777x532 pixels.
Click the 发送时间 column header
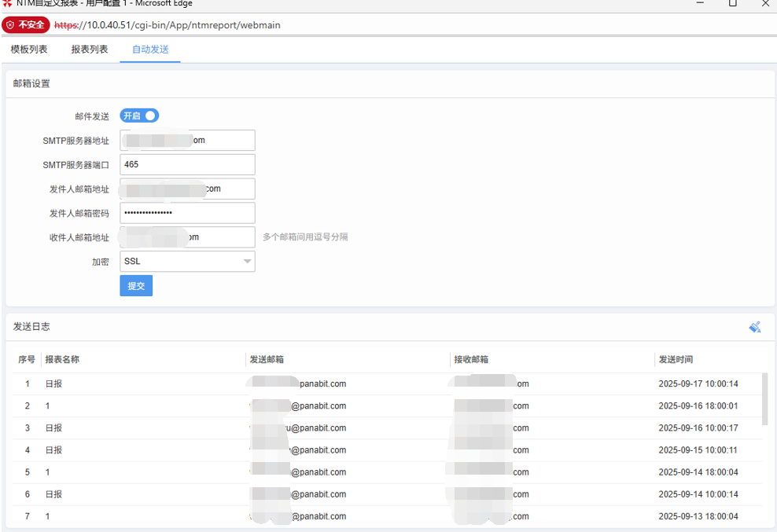point(676,359)
